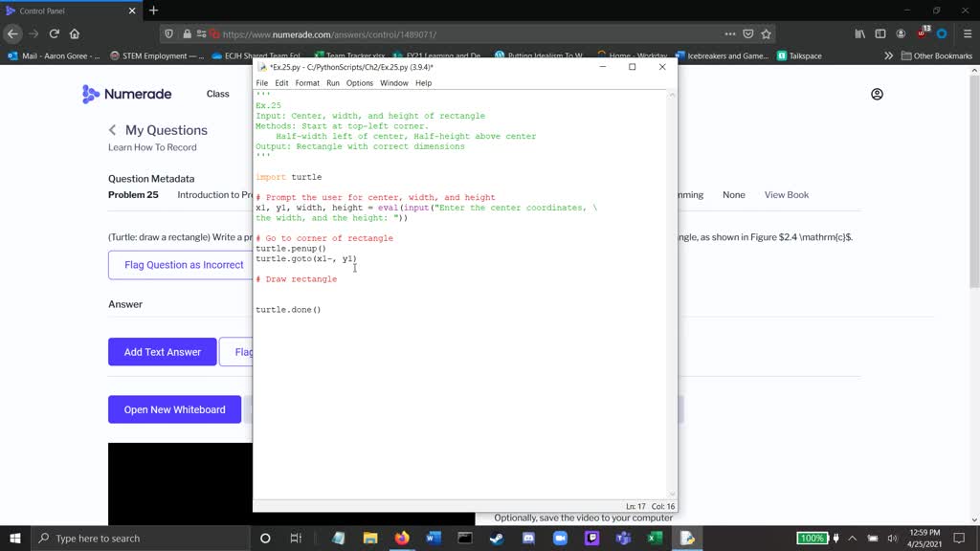Open Excel from the taskbar
Screen dimensions: 980x551
[655, 539]
